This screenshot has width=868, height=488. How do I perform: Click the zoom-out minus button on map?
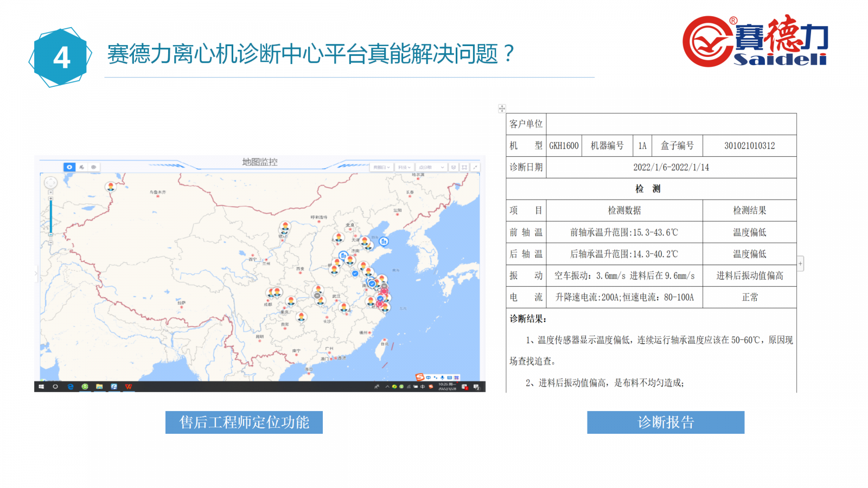(x=50, y=242)
